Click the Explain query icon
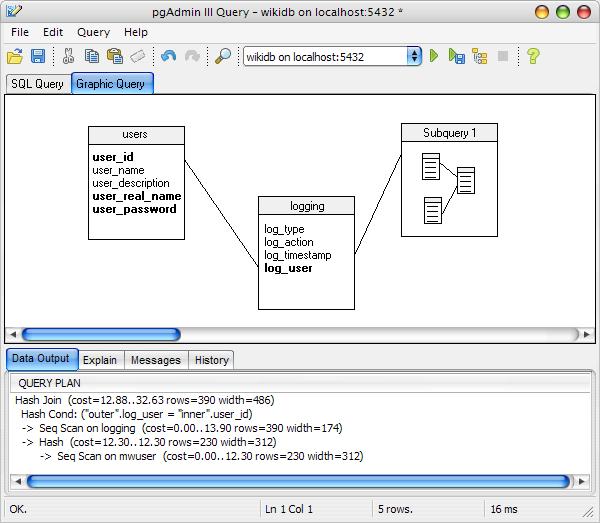The image size is (600, 523). (480, 56)
